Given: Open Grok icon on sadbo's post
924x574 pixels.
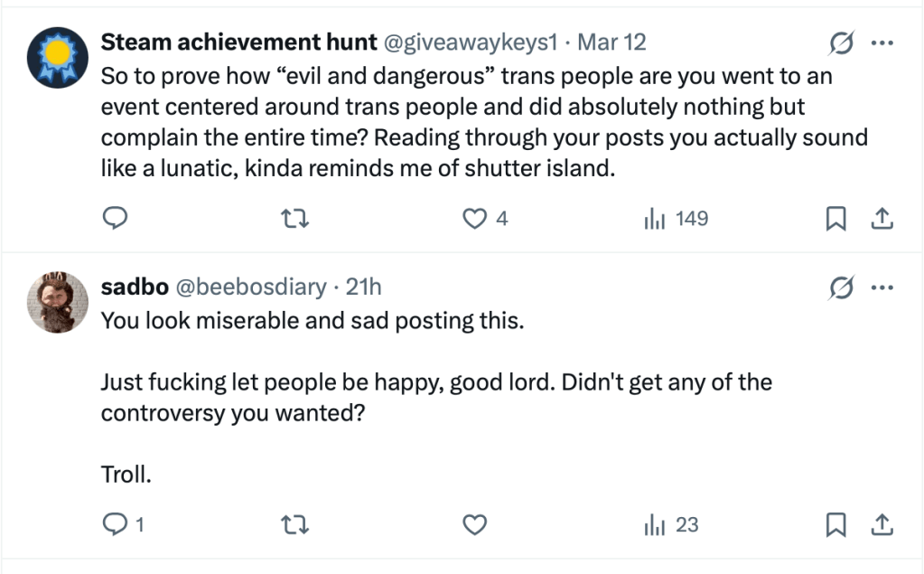Looking at the screenshot, I should [842, 287].
